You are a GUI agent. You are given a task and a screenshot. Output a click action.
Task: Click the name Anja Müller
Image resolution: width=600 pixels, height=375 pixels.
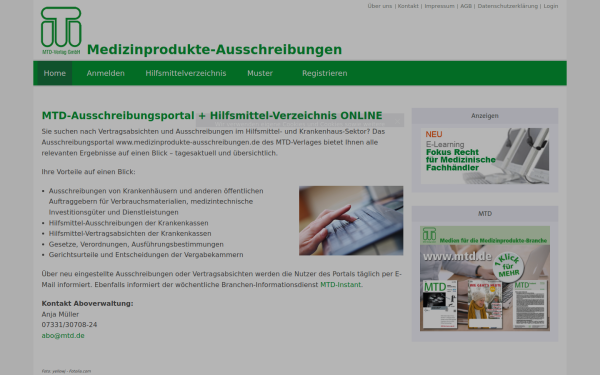60,314
